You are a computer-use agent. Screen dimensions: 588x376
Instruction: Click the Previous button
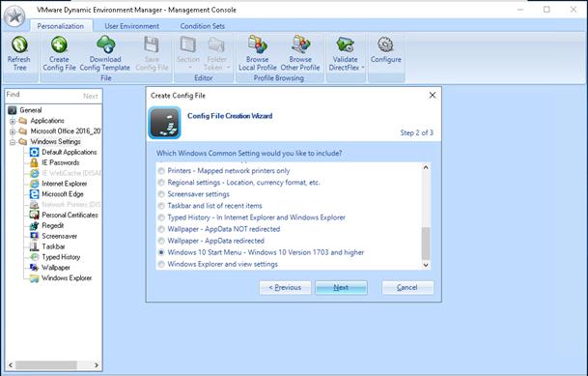285,287
